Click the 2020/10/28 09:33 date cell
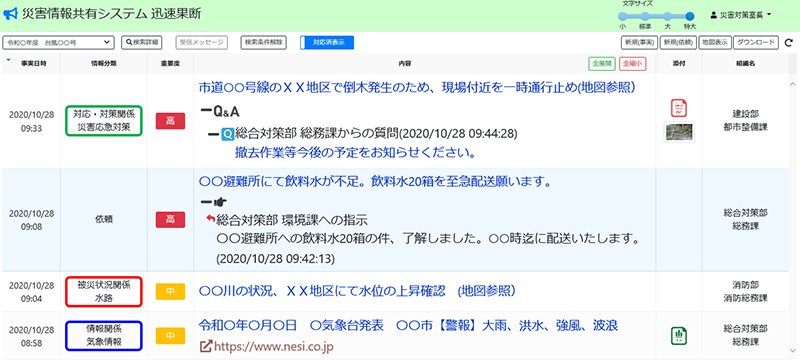The height and width of the screenshot is (360, 800). point(31,121)
